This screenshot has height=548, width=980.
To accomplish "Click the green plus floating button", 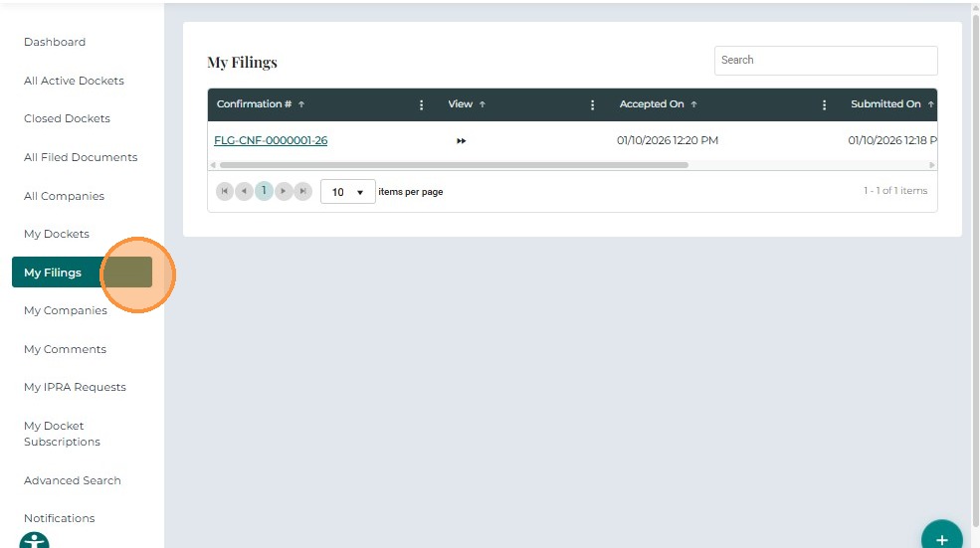I will point(942,535).
